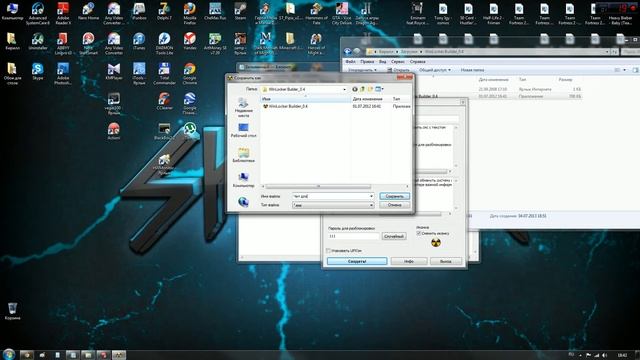
Task: Open the Вид menu in the Explorer window
Action: pyautogui.click(x=382, y=62)
